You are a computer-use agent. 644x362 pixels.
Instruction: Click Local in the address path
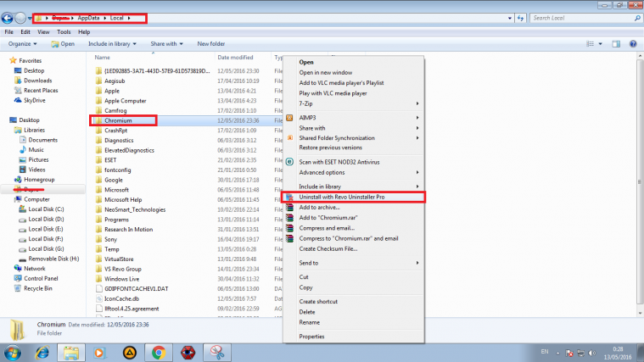pyautogui.click(x=116, y=18)
